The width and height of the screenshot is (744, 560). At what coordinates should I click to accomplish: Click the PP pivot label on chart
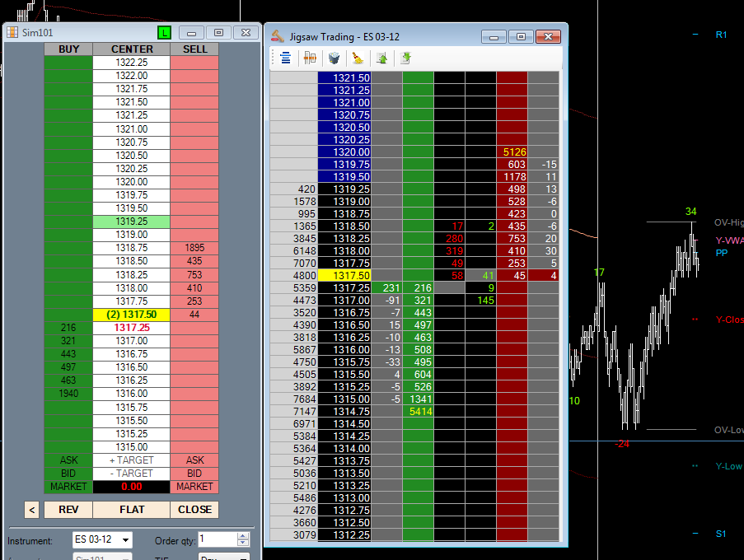point(721,253)
